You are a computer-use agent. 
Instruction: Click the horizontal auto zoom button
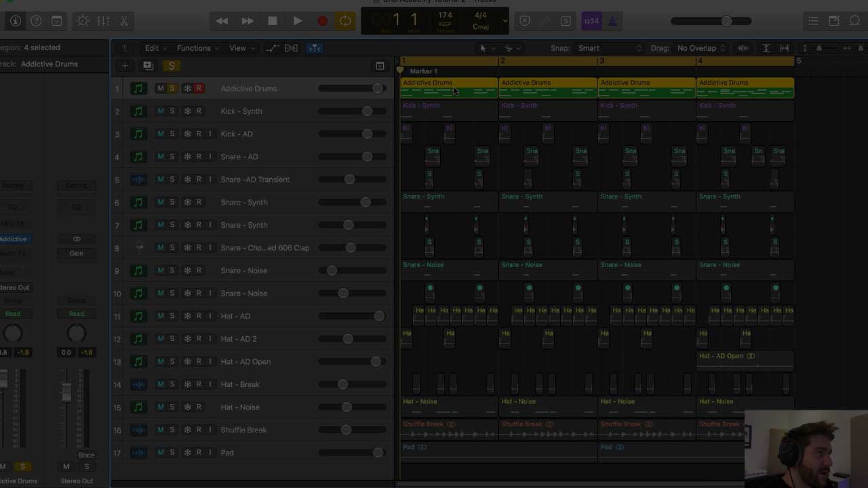point(785,48)
